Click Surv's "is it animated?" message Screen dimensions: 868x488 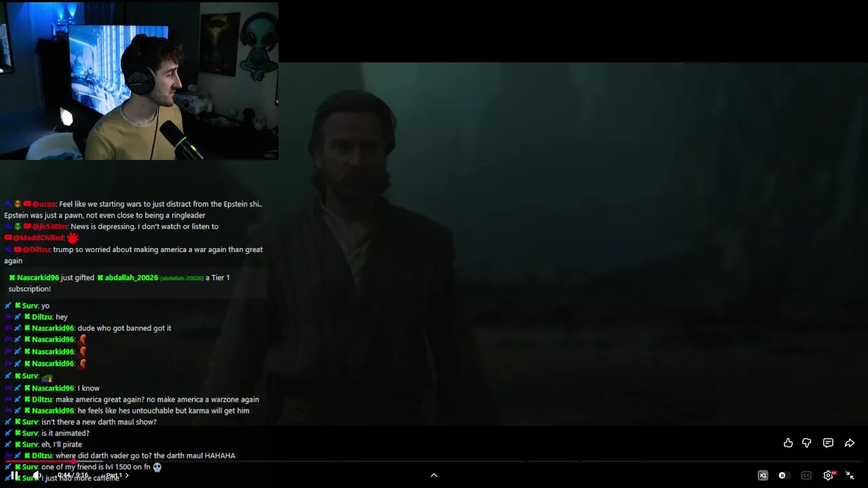pyautogui.click(x=47, y=433)
